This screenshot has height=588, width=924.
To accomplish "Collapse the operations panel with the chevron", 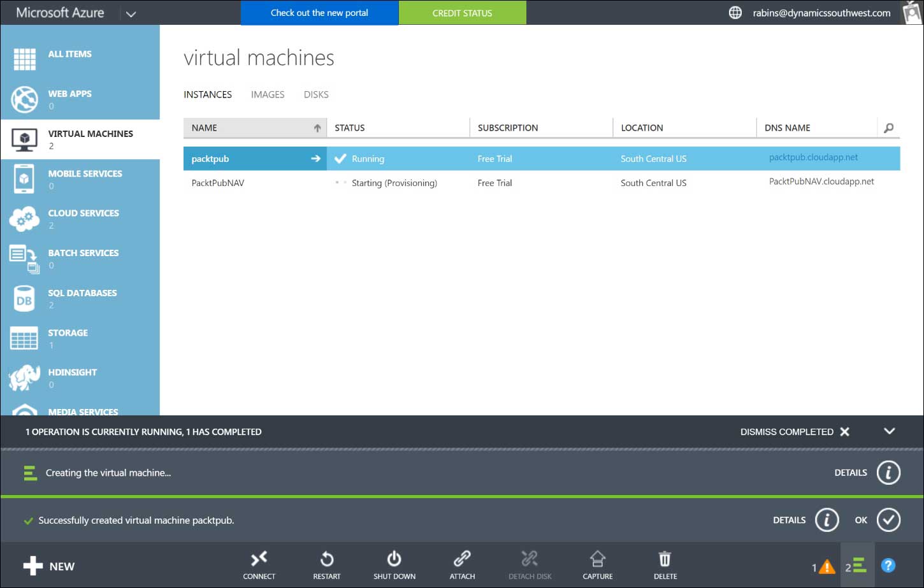I will pyautogui.click(x=890, y=431).
